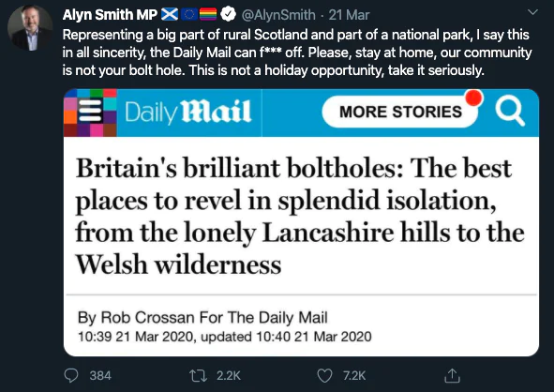Viewport: 554px width, 392px height.
Task: Click the Daily Mail logo
Action: [188, 112]
